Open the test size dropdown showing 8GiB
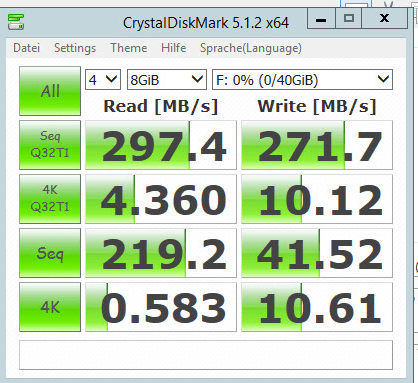The image size is (418, 383). pos(167,80)
